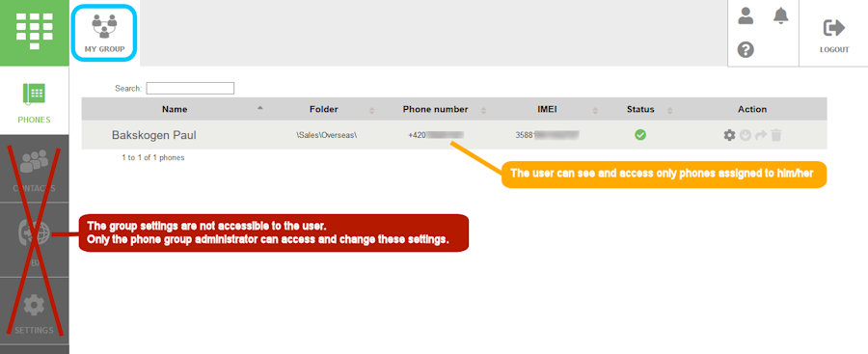Open phone settings gear for Bakskogen Paul

pos(730,135)
